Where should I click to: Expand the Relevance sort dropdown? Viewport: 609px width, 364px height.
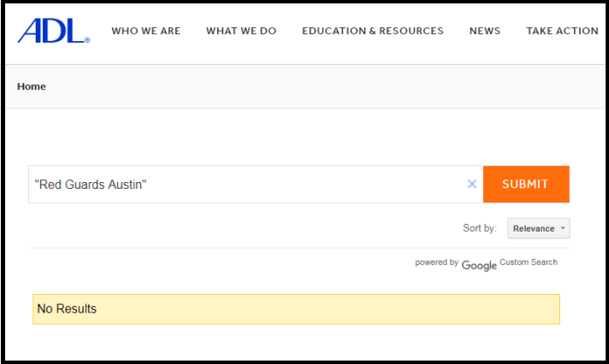click(x=539, y=228)
